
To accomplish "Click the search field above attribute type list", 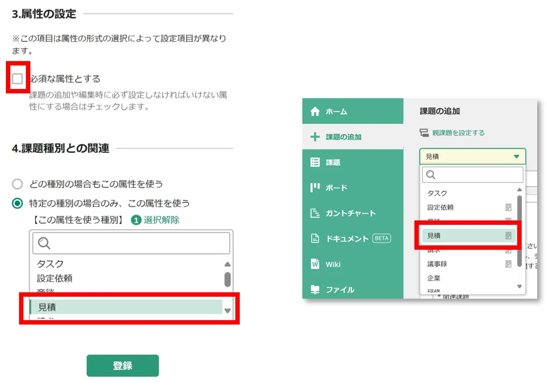I will (x=131, y=243).
